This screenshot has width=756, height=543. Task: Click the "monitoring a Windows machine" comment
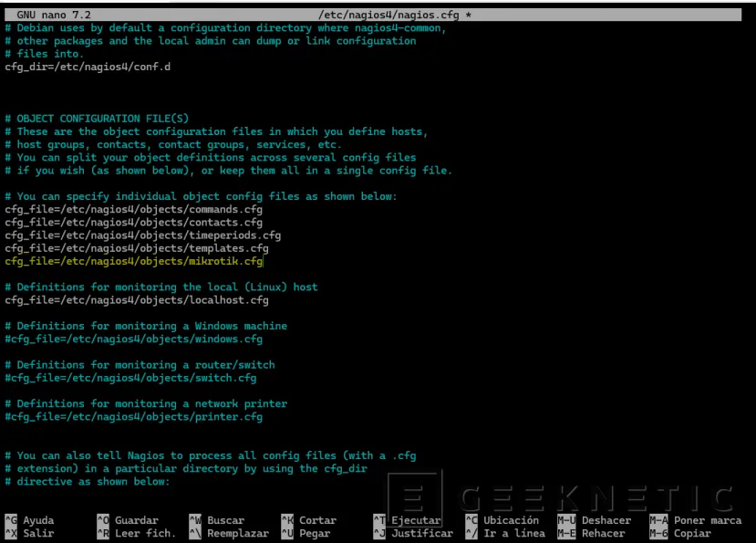pos(146,327)
